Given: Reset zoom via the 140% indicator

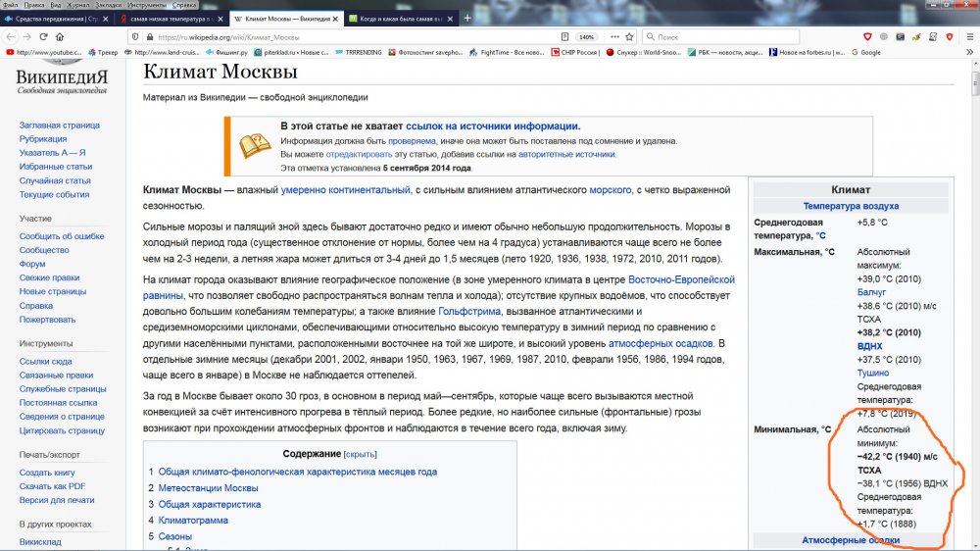Looking at the screenshot, I should click(587, 36).
